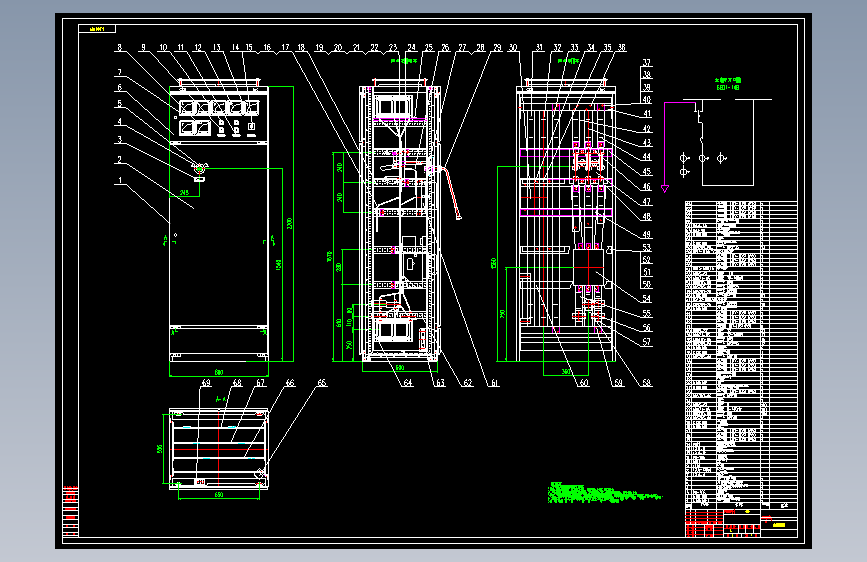Click the door handle on front view
This screenshot has width=867, height=562.
[200, 167]
